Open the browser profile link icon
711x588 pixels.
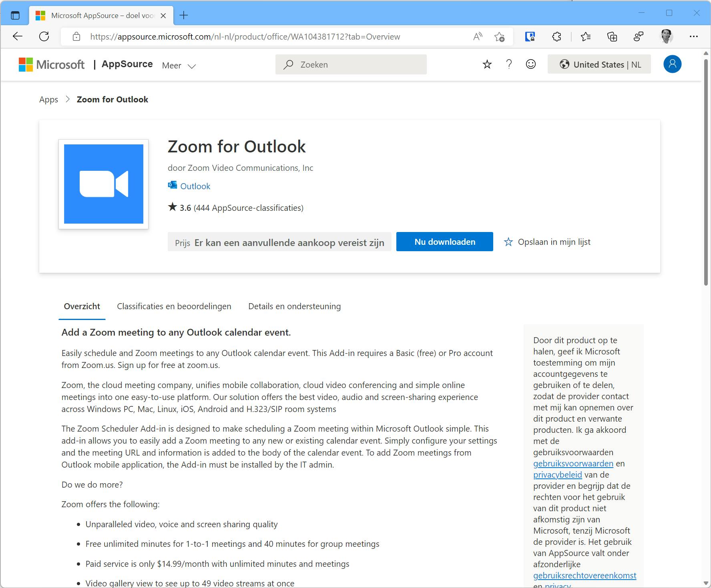coord(639,37)
